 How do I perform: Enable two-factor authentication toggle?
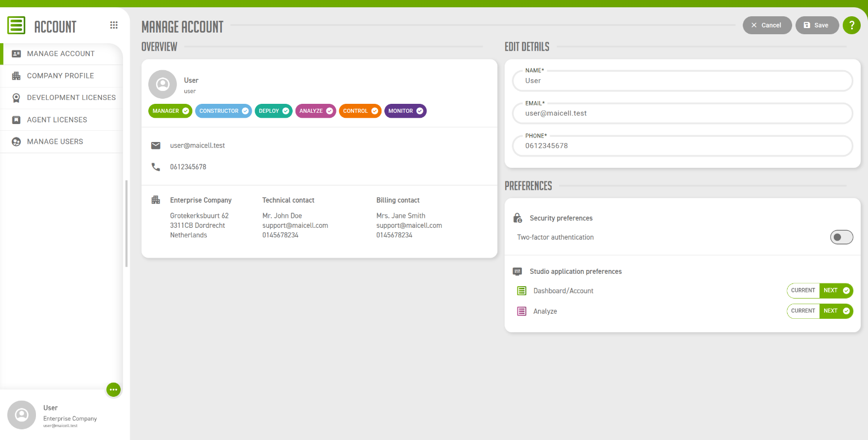842,237
